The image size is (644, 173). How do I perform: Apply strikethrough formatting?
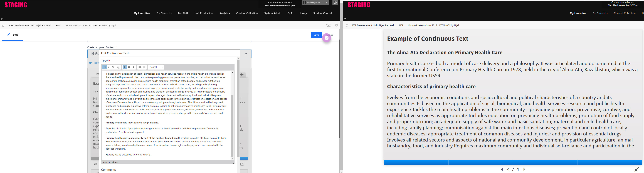pyautogui.click(x=113, y=67)
